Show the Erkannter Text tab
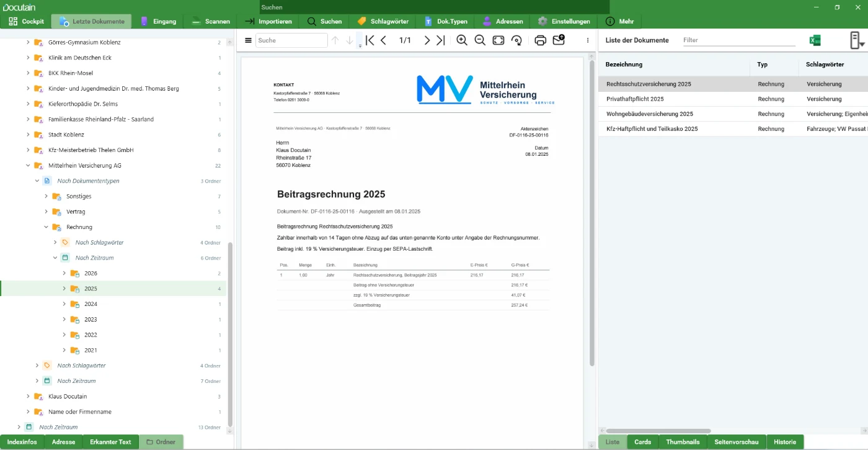Image resolution: width=868 pixels, height=450 pixels. pos(110,442)
